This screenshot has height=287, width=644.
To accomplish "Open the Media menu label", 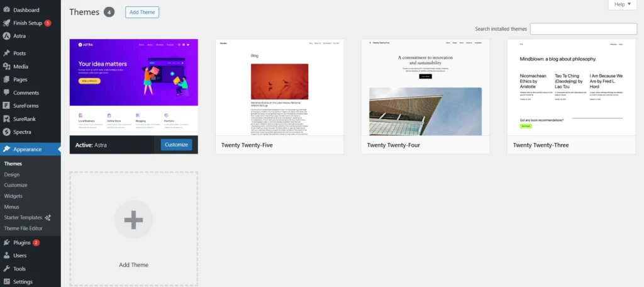I will pyautogui.click(x=21, y=66).
